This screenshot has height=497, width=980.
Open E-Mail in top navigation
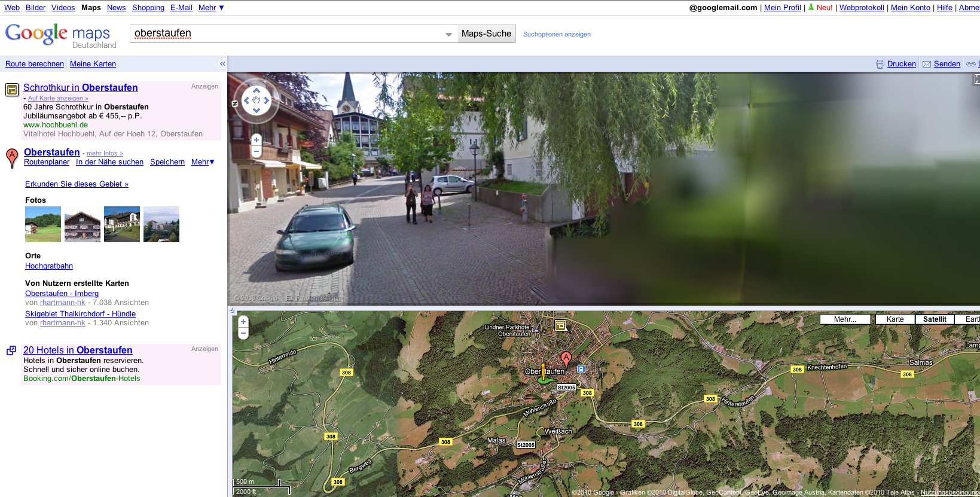click(181, 8)
